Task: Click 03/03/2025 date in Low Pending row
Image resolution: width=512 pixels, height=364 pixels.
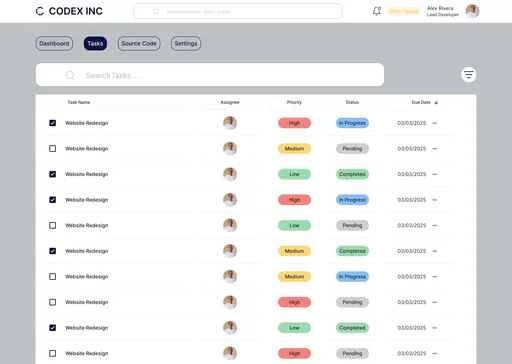Action: pos(412,225)
